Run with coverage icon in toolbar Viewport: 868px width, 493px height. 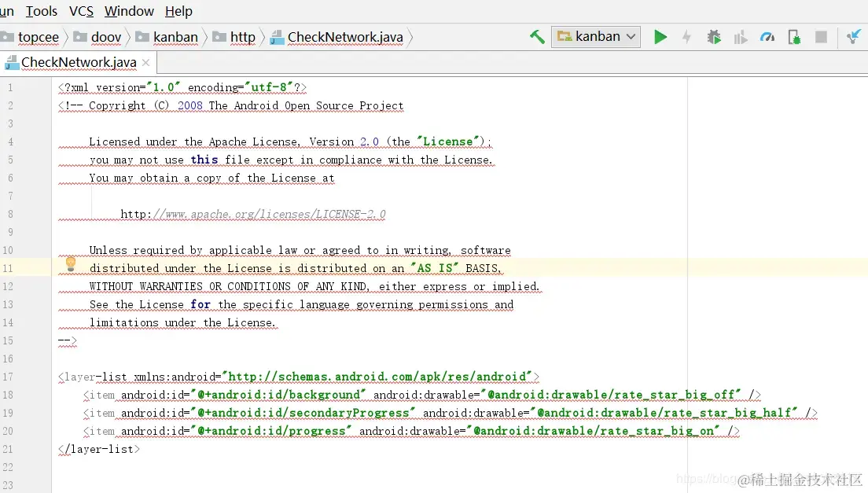click(x=740, y=37)
